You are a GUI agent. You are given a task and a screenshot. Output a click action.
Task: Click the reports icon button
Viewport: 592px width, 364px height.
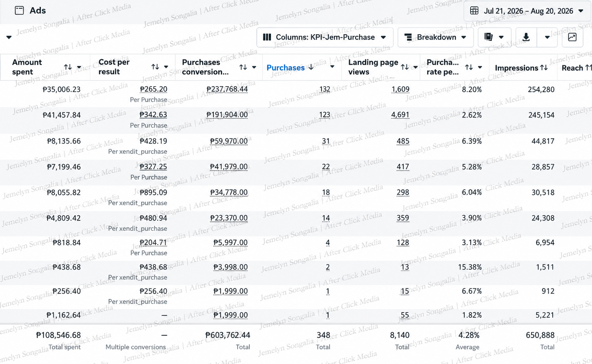click(x=489, y=37)
